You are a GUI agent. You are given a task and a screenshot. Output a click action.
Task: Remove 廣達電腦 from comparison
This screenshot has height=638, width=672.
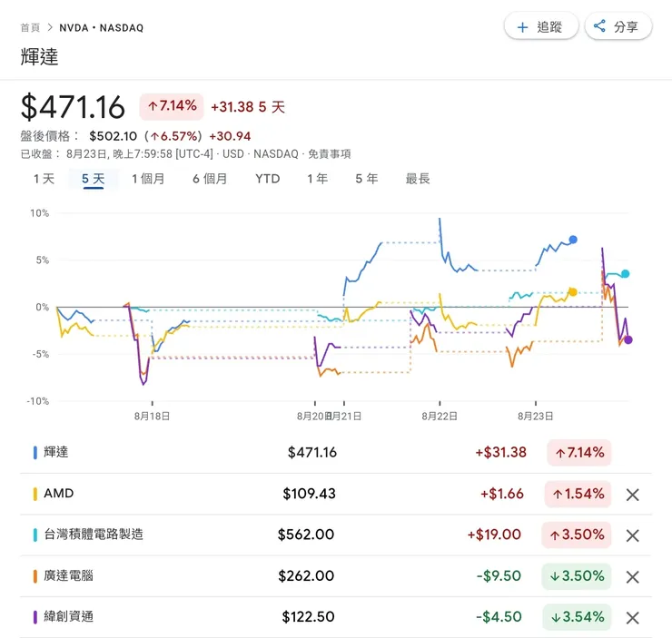pyautogui.click(x=633, y=577)
